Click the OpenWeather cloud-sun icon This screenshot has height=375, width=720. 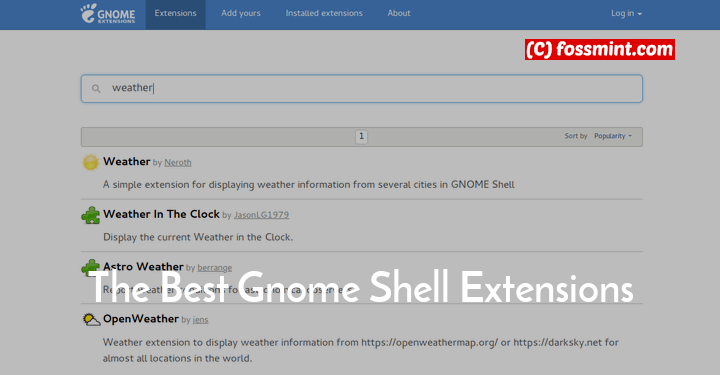coord(91,319)
